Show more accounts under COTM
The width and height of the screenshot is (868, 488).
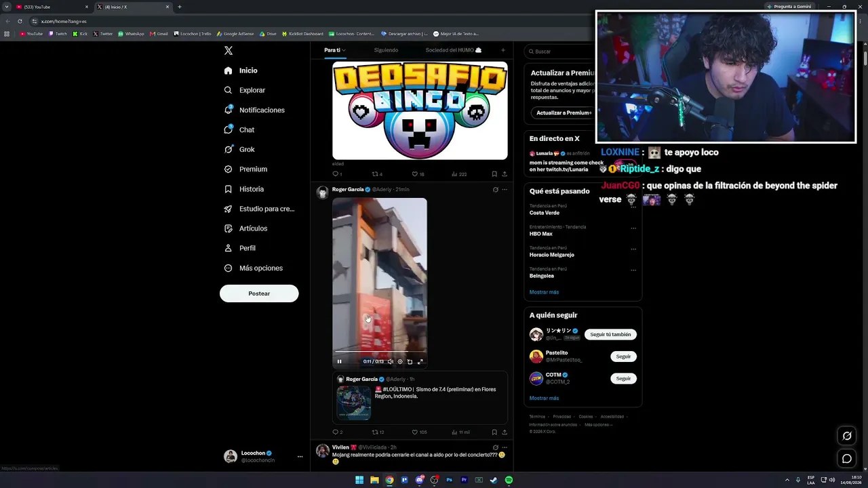coord(544,399)
